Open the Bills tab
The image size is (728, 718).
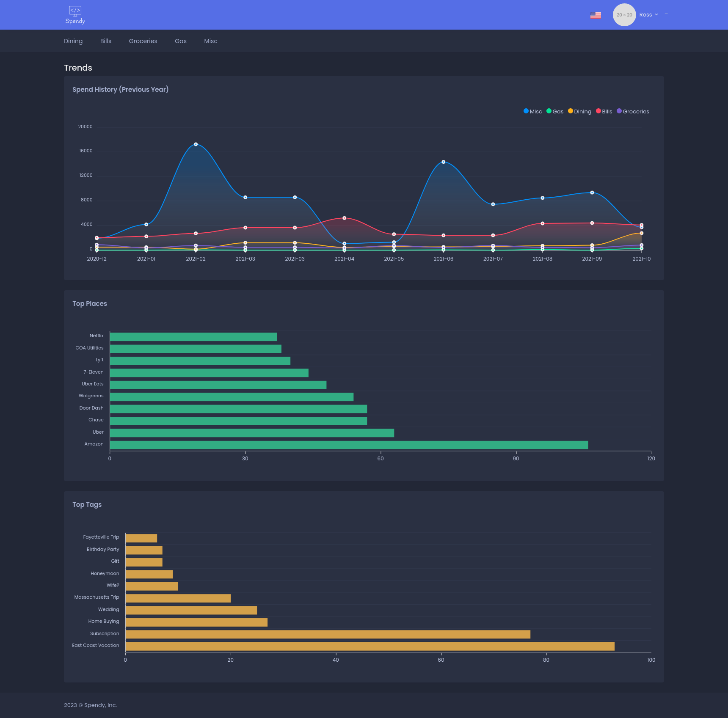click(x=106, y=41)
